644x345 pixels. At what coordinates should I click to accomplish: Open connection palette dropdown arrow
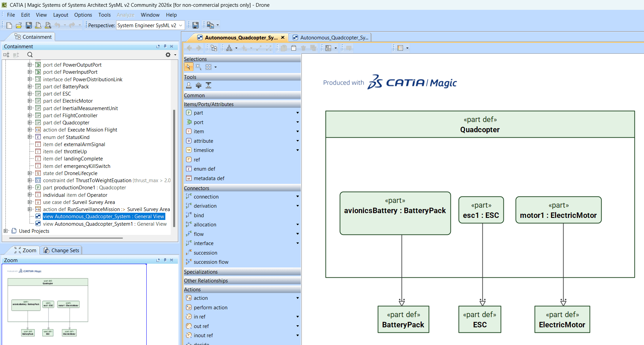(x=298, y=197)
